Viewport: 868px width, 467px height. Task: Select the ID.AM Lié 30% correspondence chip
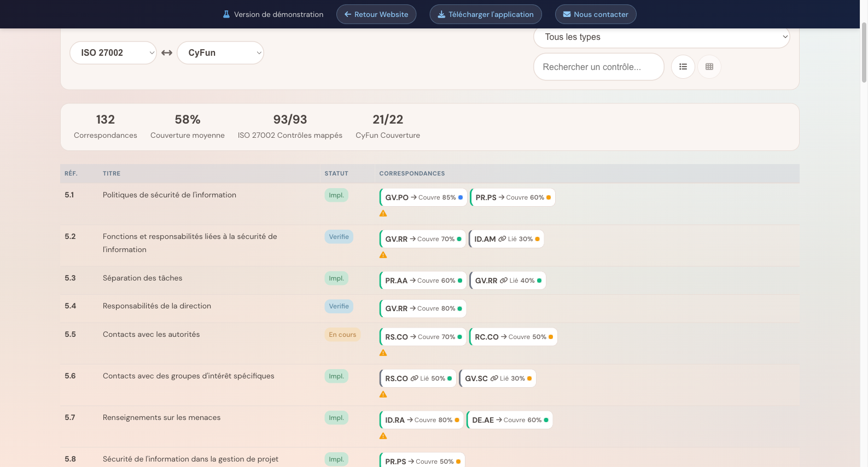[x=506, y=239]
